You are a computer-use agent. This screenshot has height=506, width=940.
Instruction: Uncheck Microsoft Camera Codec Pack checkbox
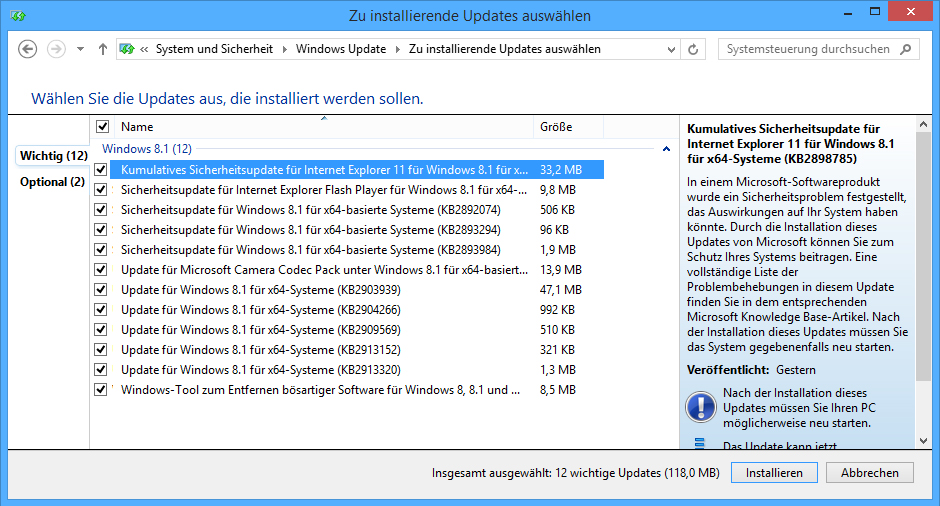coord(101,270)
